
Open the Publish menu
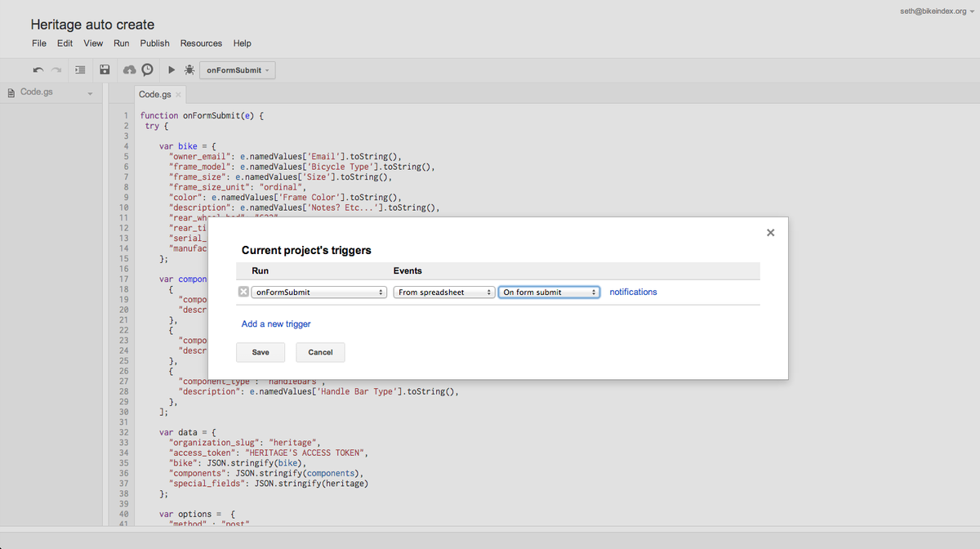point(154,42)
